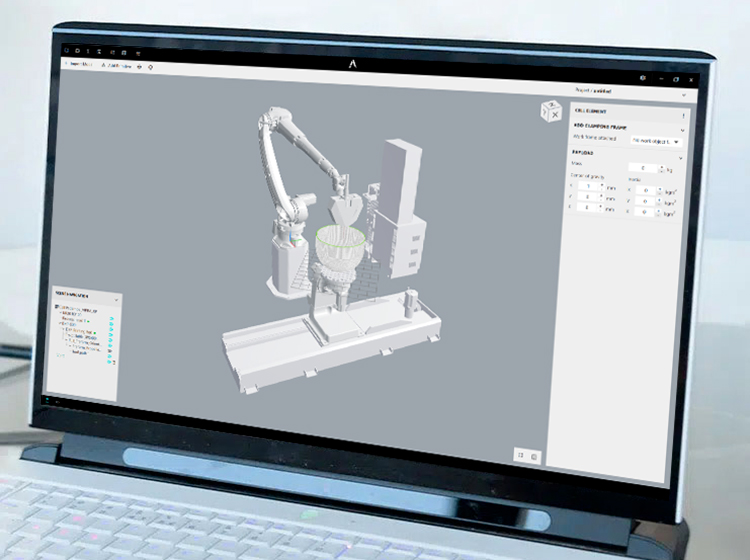Expand the Project untitled dropdown chevron
750x560 pixels.
click(x=682, y=94)
